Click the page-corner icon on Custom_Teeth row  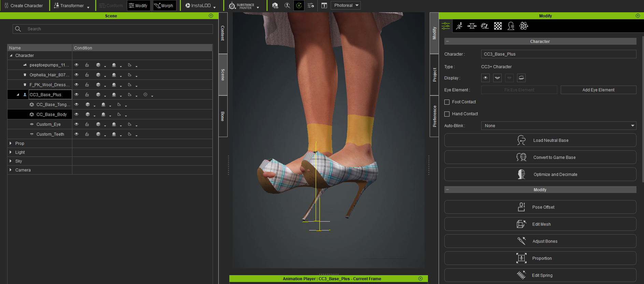pos(130,134)
